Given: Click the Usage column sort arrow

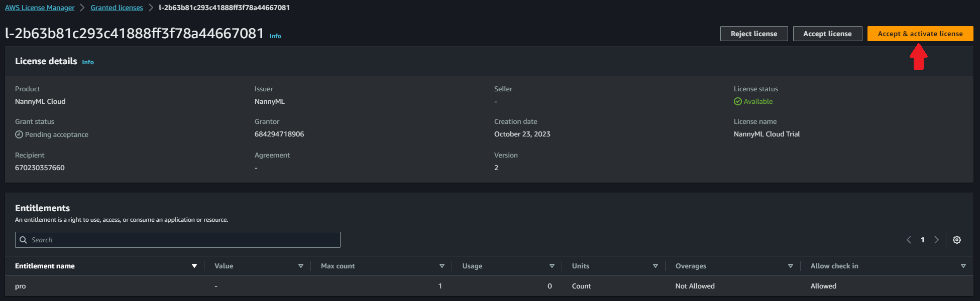Looking at the screenshot, I should (x=552, y=266).
